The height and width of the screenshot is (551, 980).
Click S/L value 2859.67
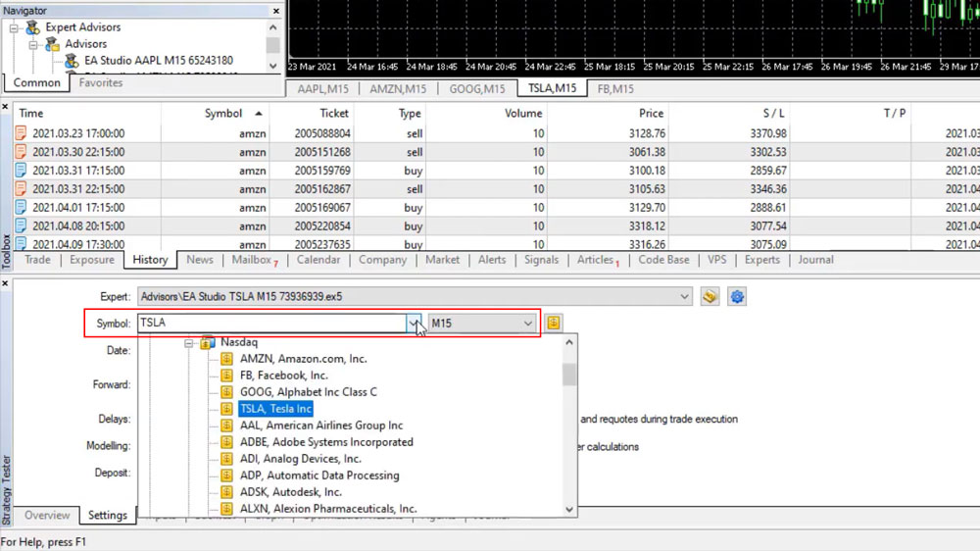768,171
